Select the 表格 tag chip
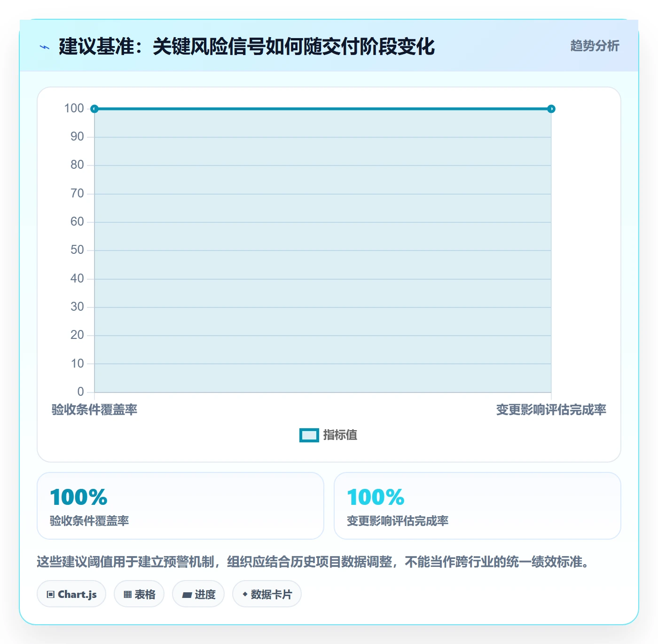 coord(139,594)
